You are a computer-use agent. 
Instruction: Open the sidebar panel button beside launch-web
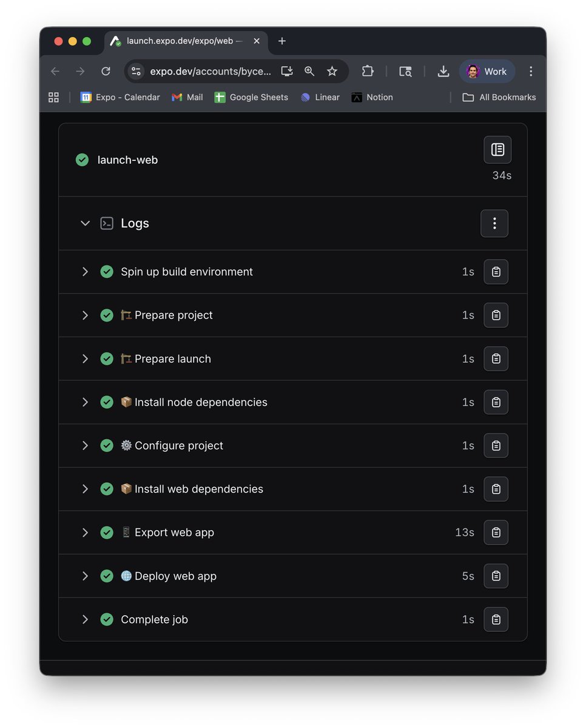point(497,150)
